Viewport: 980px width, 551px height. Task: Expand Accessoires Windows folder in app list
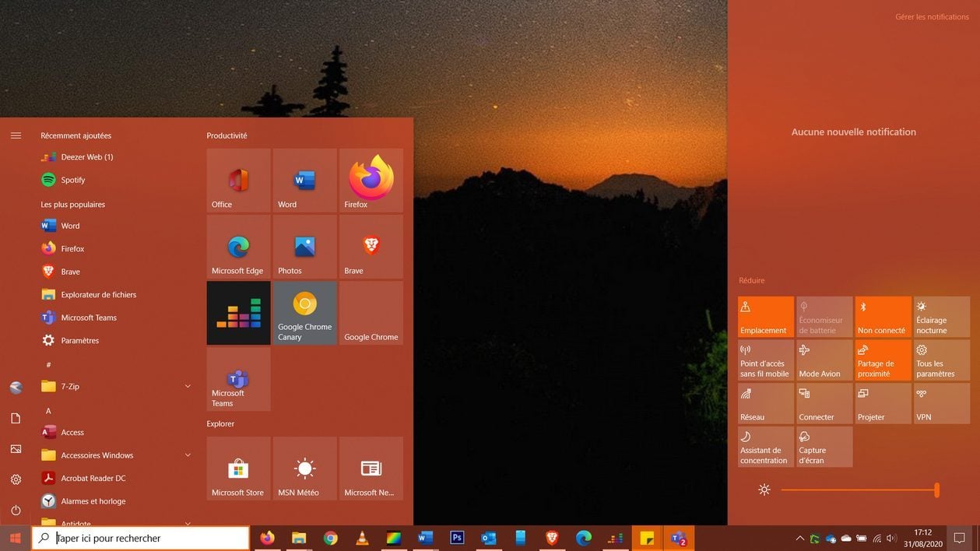[x=188, y=455]
